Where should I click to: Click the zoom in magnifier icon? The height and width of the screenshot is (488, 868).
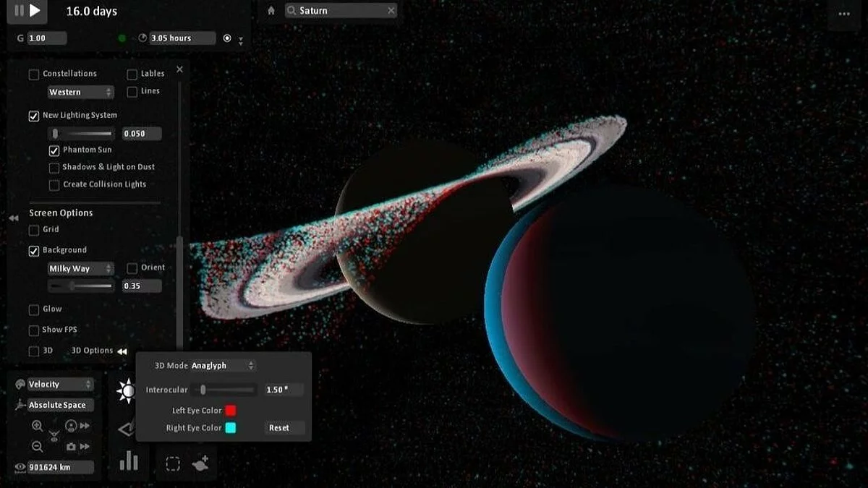pyautogui.click(x=37, y=426)
